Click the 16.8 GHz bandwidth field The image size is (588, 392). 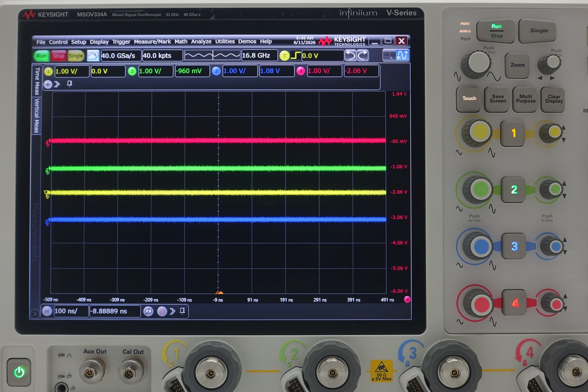[260, 55]
